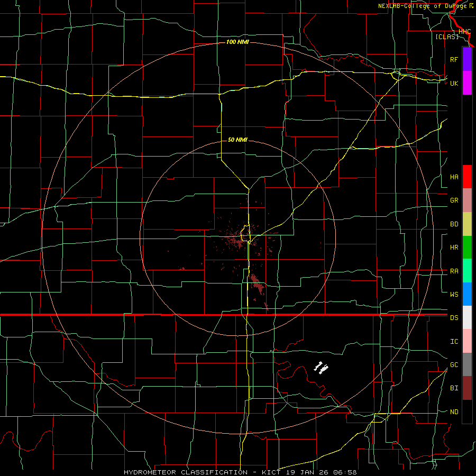The image size is (476, 476).
Task: Click the black ND legend swatch
Action: click(467, 411)
